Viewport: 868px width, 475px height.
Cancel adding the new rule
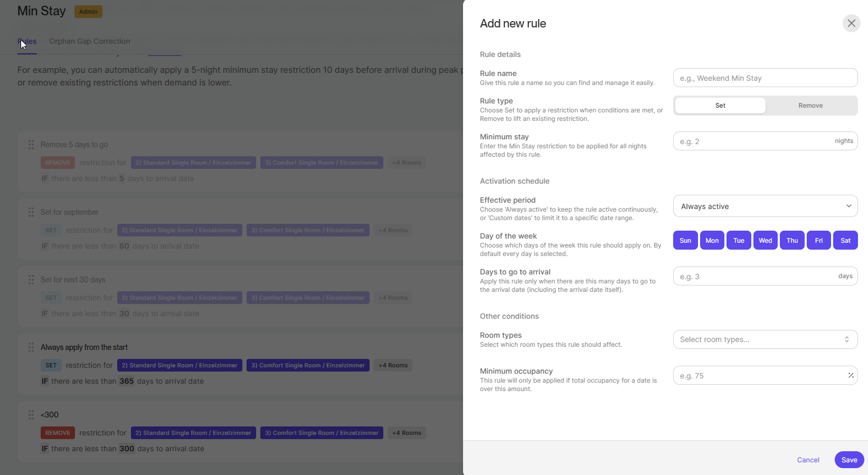808,460
